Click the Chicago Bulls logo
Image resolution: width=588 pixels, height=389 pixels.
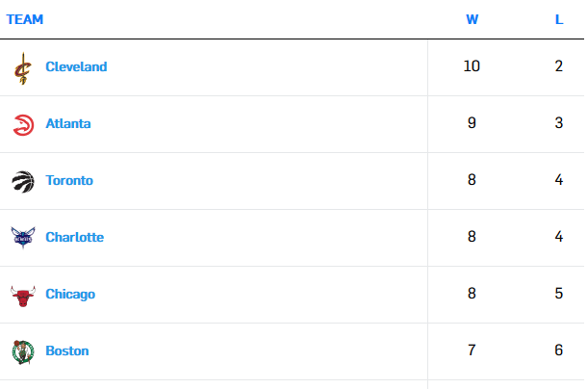point(23,296)
